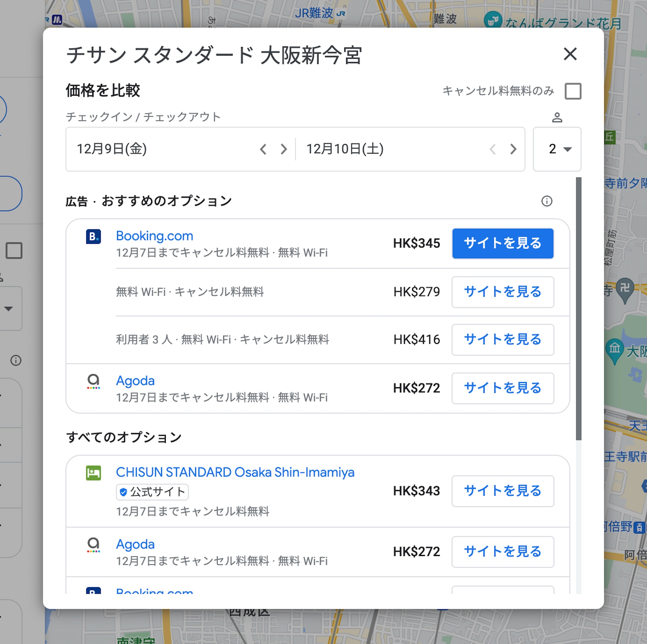This screenshot has height=644, width=647.
Task: Open the guest count person icon
Action: click(x=557, y=118)
